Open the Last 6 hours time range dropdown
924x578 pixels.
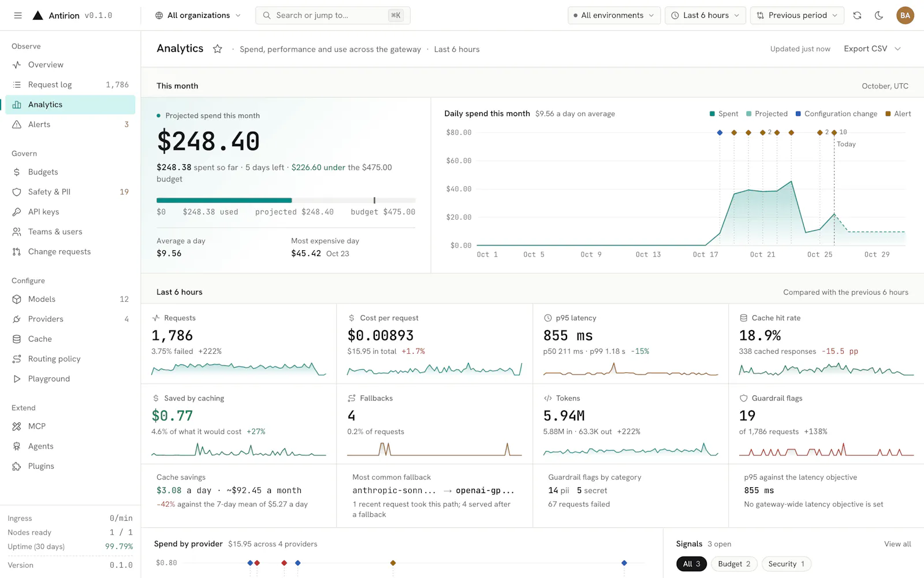pyautogui.click(x=705, y=16)
